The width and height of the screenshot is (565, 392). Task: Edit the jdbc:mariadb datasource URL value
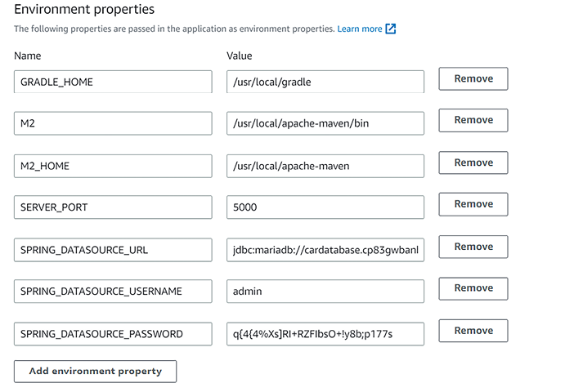[x=325, y=250]
